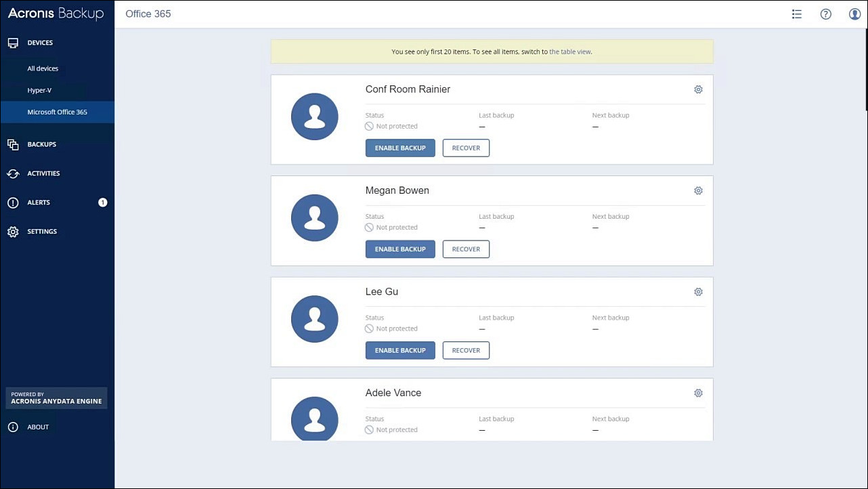
Task: Click the Megan Bowen name
Action: click(x=397, y=190)
